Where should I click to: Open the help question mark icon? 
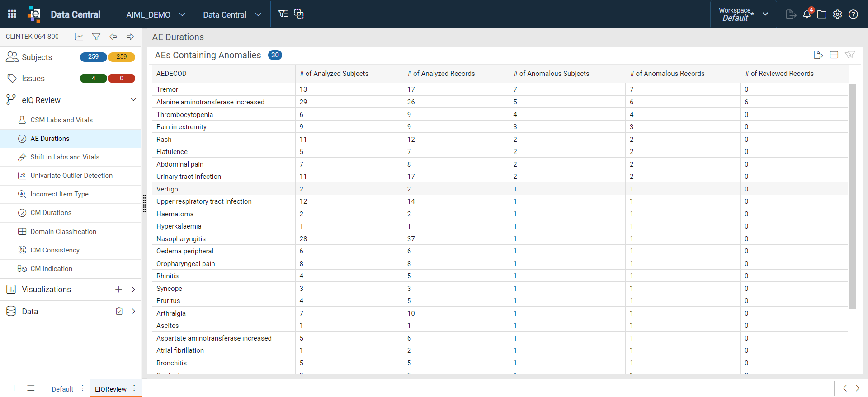(x=853, y=14)
